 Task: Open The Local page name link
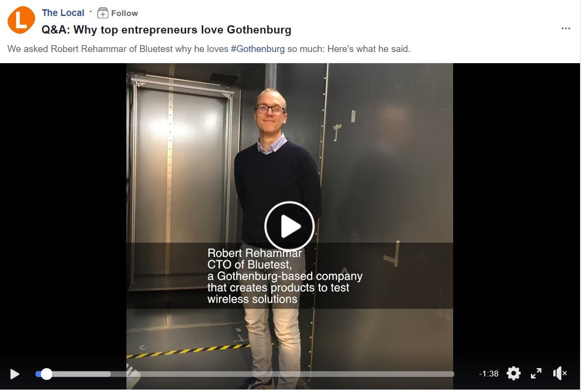[x=63, y=13]
